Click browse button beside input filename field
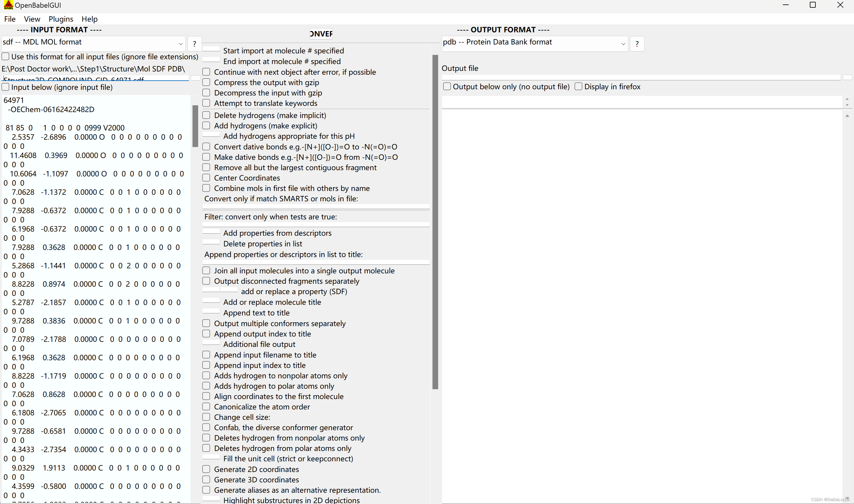 click(x=195, y=78)
